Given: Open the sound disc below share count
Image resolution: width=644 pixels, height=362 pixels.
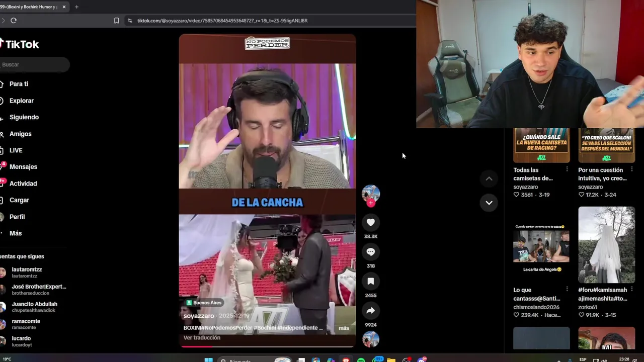Looking at the screenshot, I should (371, 340).
